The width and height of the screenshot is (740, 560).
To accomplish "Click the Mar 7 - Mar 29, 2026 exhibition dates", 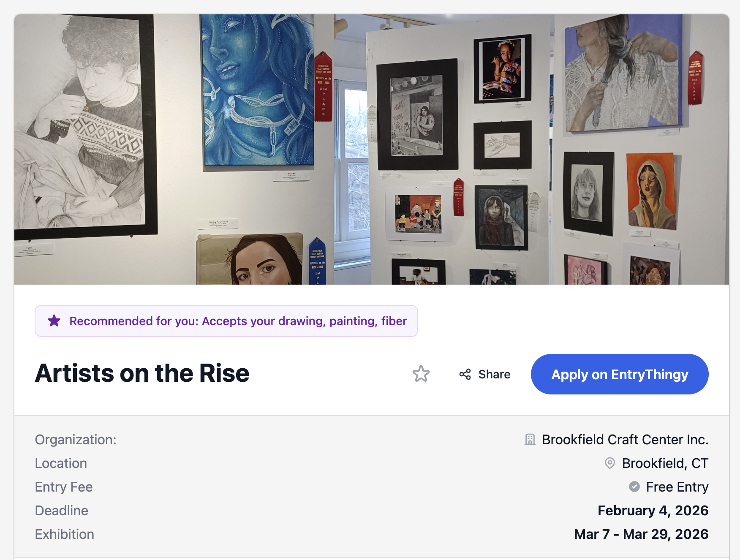I will (x=641, y=534).
